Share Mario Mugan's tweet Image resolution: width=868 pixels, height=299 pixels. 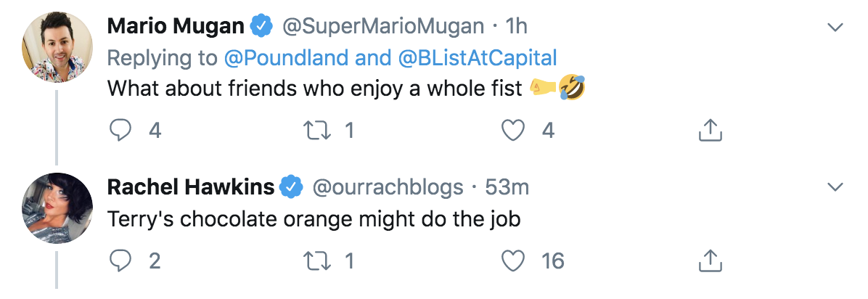709,130
